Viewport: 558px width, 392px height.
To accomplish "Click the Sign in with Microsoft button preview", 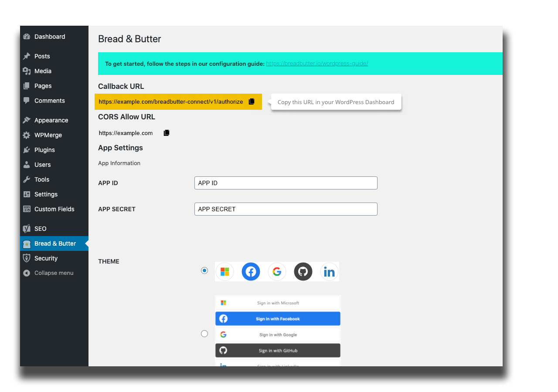I will click(x=278, y=303).
